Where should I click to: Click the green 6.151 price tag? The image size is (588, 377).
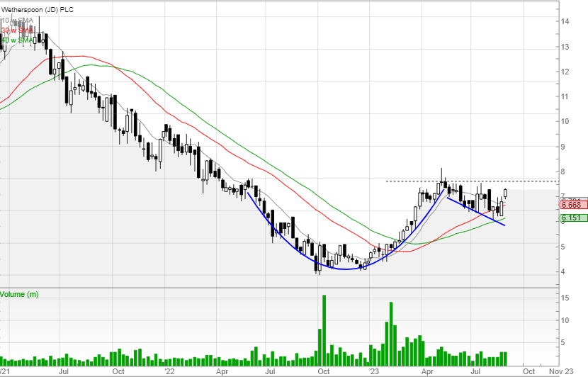(572, 218)
